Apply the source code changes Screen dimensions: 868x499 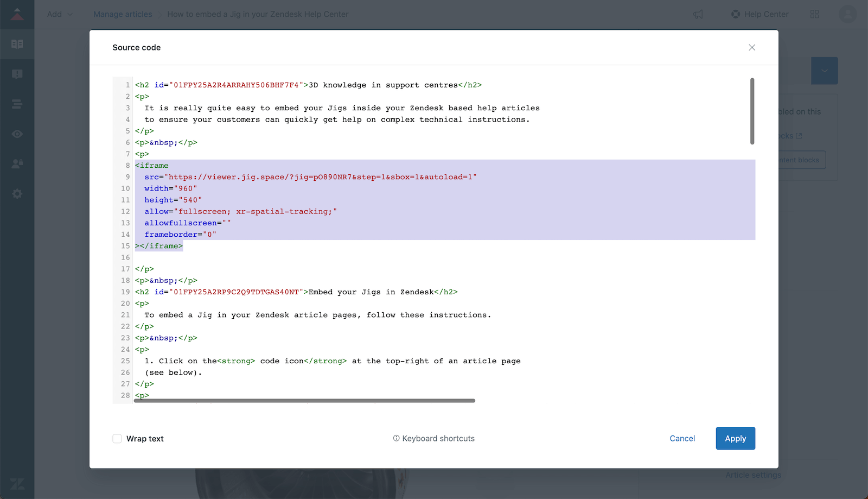736,438
